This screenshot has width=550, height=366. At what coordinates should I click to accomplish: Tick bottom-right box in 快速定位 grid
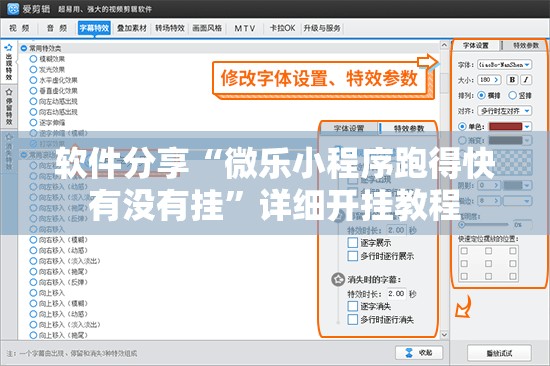pyautogui.click(x=512, y=277)
